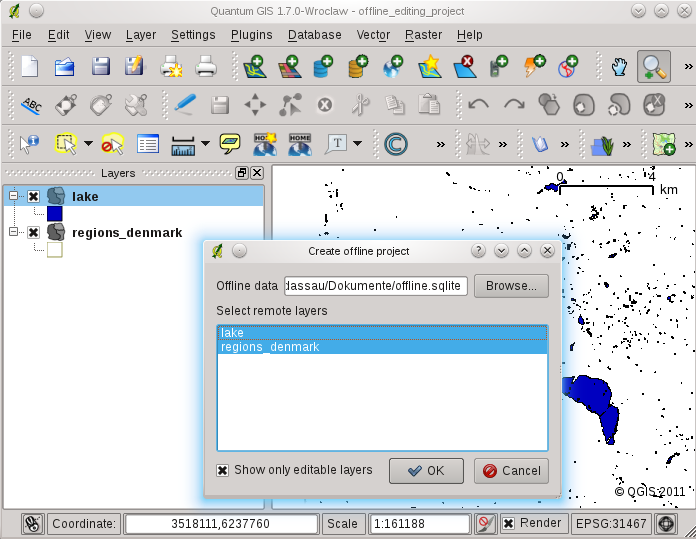Click Remove Layer red X icon
This screenshot has height=539, width=696.
coord(465,67)
